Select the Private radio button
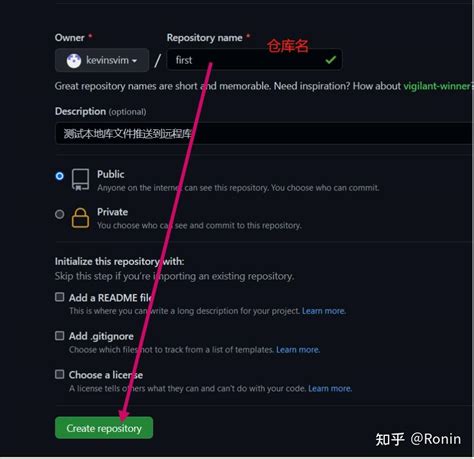 [x=59, y=214]
